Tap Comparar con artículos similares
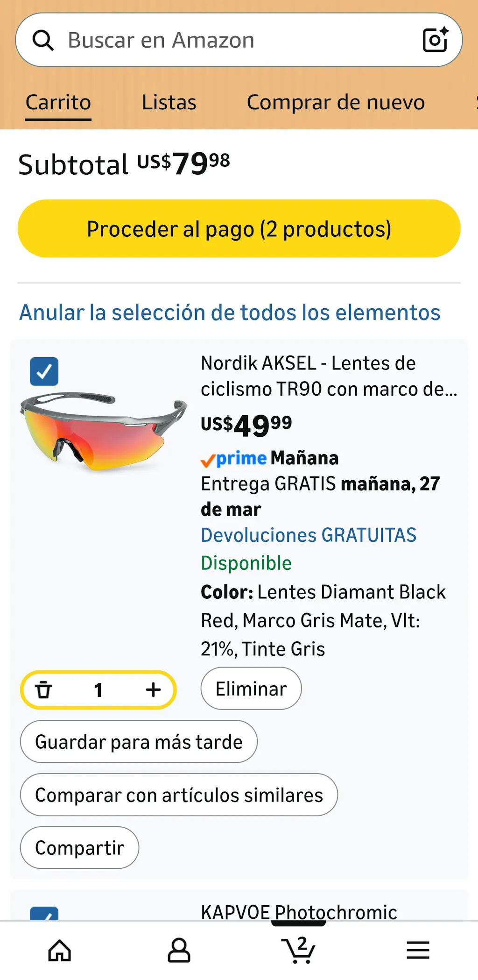Viewport: 478px width, 980px height. click(x=179, y=795)
